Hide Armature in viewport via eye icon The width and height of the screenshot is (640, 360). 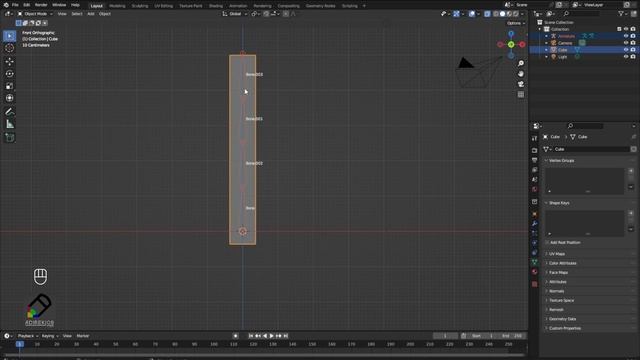[626, 36]
